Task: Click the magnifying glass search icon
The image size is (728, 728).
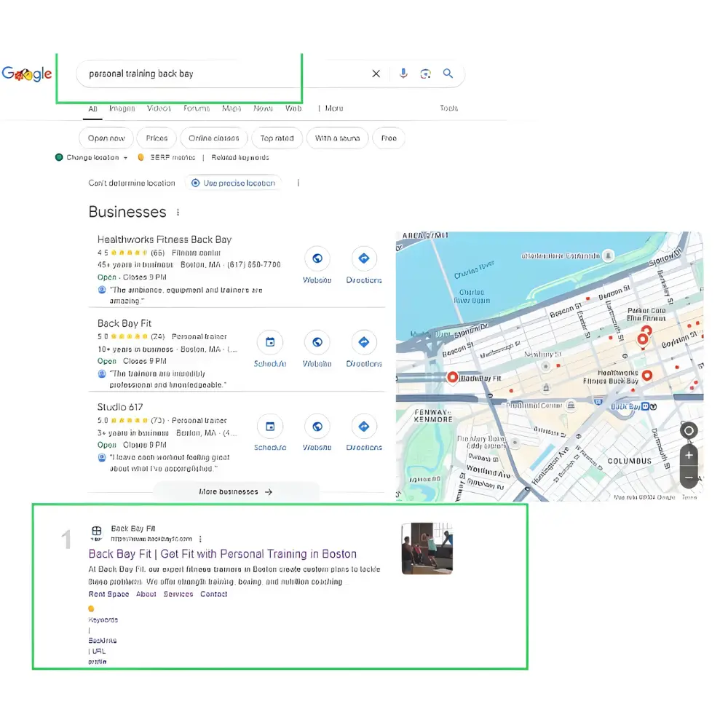Action: (448, 74)
